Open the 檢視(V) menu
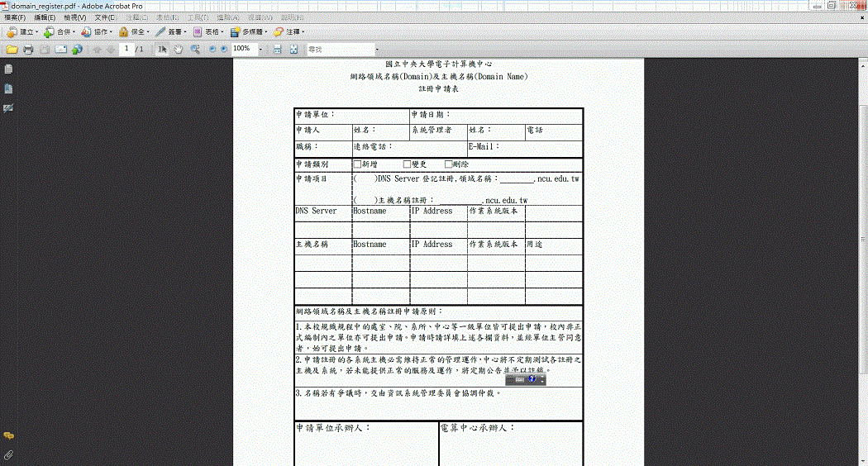This screenshot has height=466, width=868. click(75, 17)
